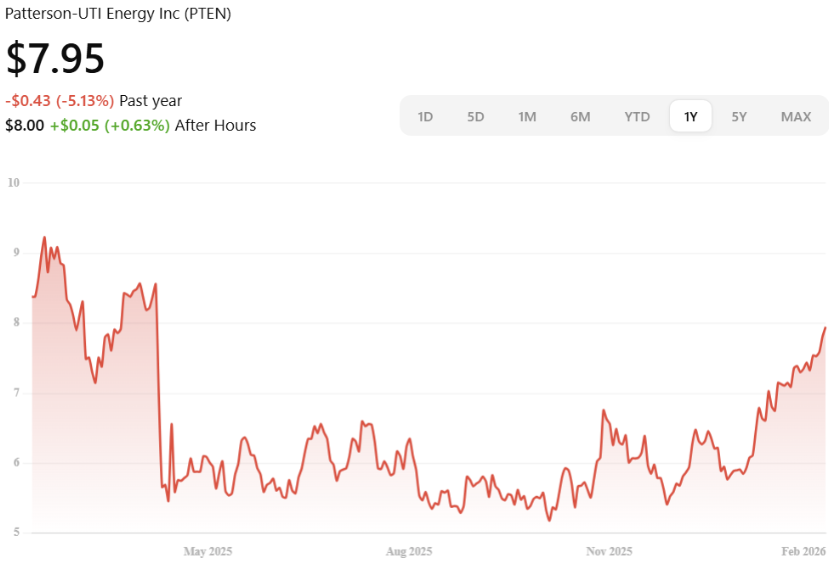Display the MAX price history
This screenshot has width=832, height=570.
(x=796, y=116)
